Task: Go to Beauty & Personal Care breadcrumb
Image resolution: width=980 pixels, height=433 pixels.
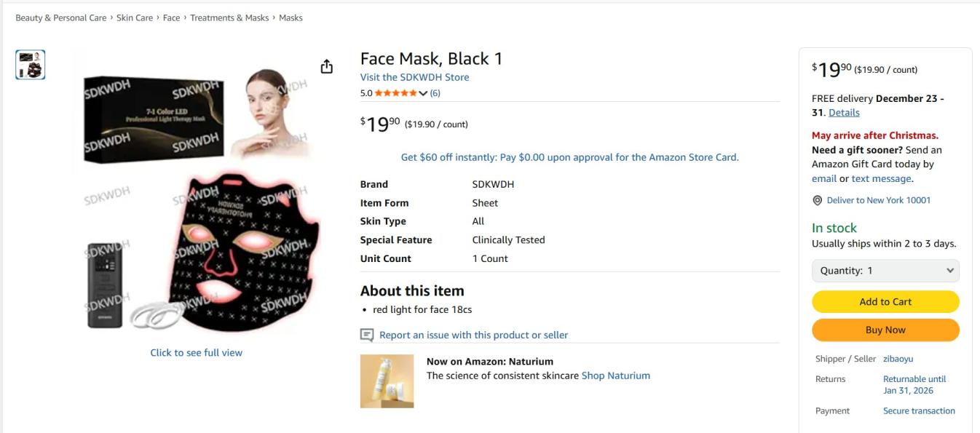Action: click(x=61, y=17)
